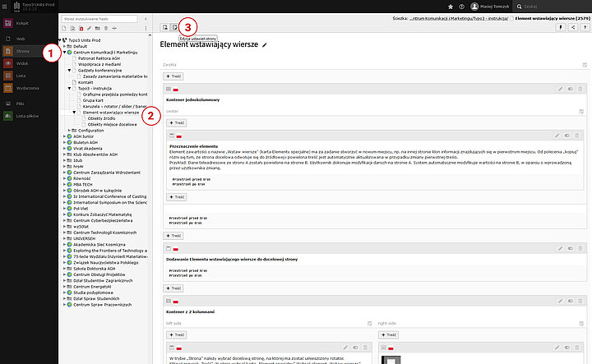Delete the Kontener jednokolumnowy element
Viewport: 592px width, 364px height.
pos(579,89)
